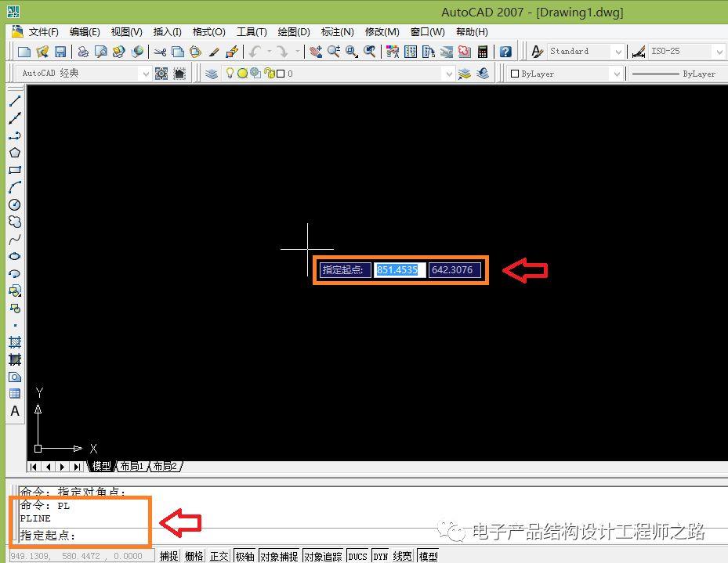Screen dimensions: 728x563
Task: Click the Zoom Realtime icon
Action: [x=334, y=52]
